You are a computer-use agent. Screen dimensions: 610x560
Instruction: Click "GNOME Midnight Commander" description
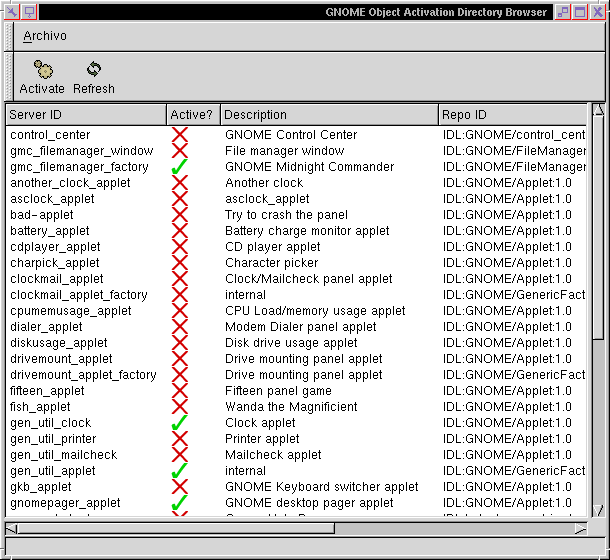(x=310, y=167)
